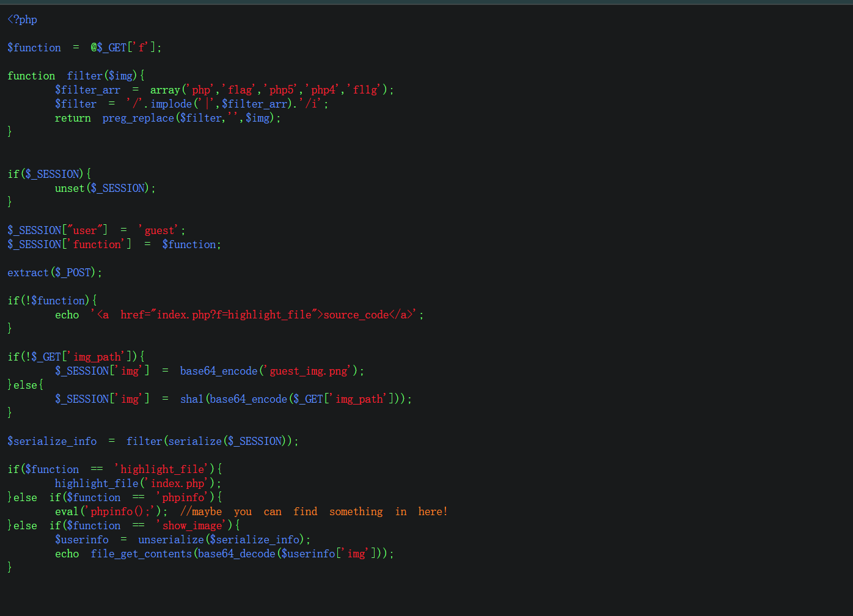Click the 'return preg_replace' statement
Viewport: 853px width, 616px height.
(168, 118)
